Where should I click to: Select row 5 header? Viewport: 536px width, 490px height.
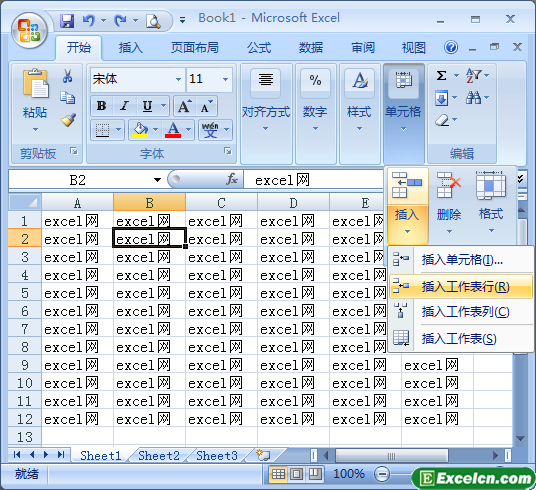click(x=25, y=293)
